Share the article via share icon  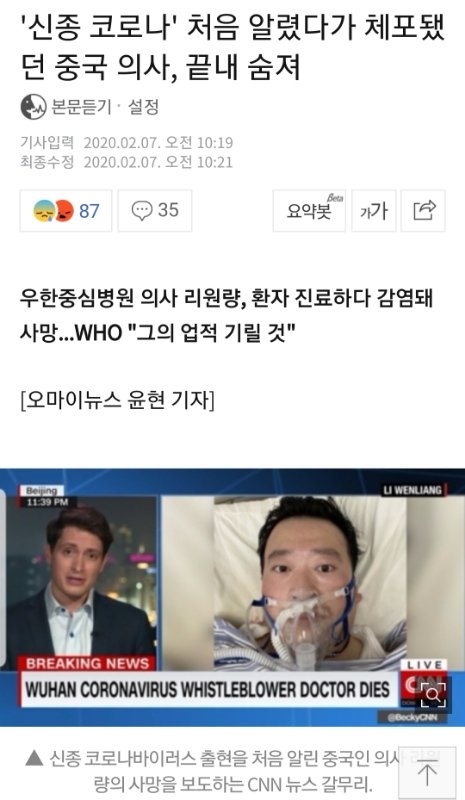[x=423, y=211]
